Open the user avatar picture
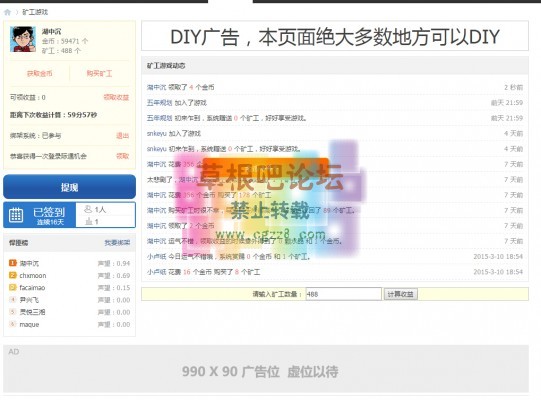 tap(23, 39)
